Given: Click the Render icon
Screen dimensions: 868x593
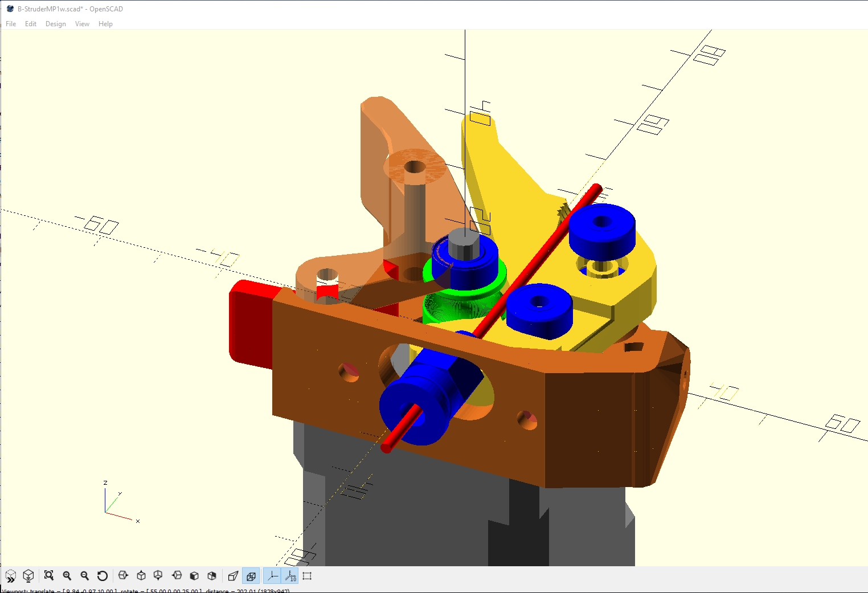Looking at the screenshot, I should click(28, 576).
